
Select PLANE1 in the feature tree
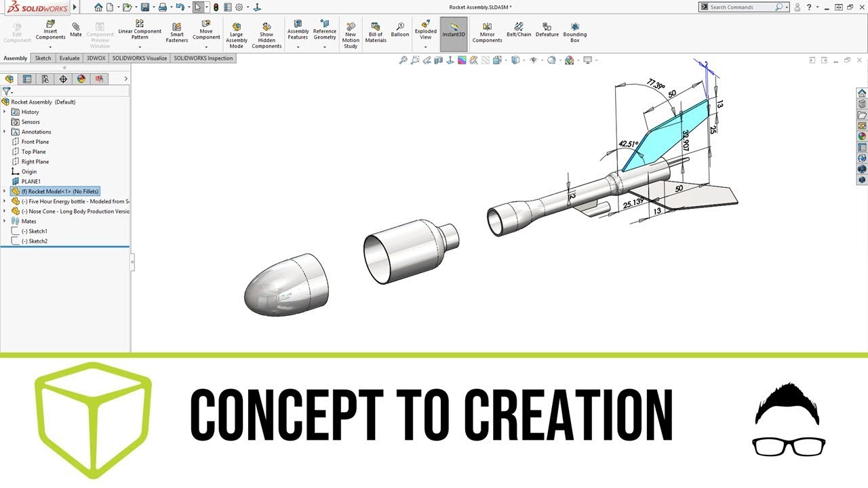(x=31, y=182)
